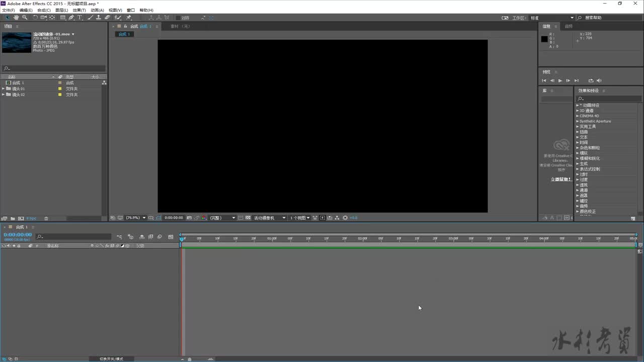Toggle frame blending switch in timeline
This screenshot has height=362, width=644.
pyautogui.click(x=150, y=236)
